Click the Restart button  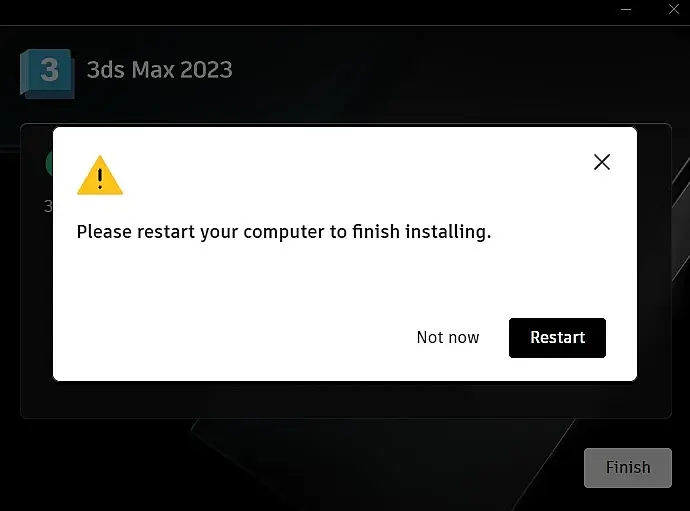pyautogui.click(x=557, y=338)
